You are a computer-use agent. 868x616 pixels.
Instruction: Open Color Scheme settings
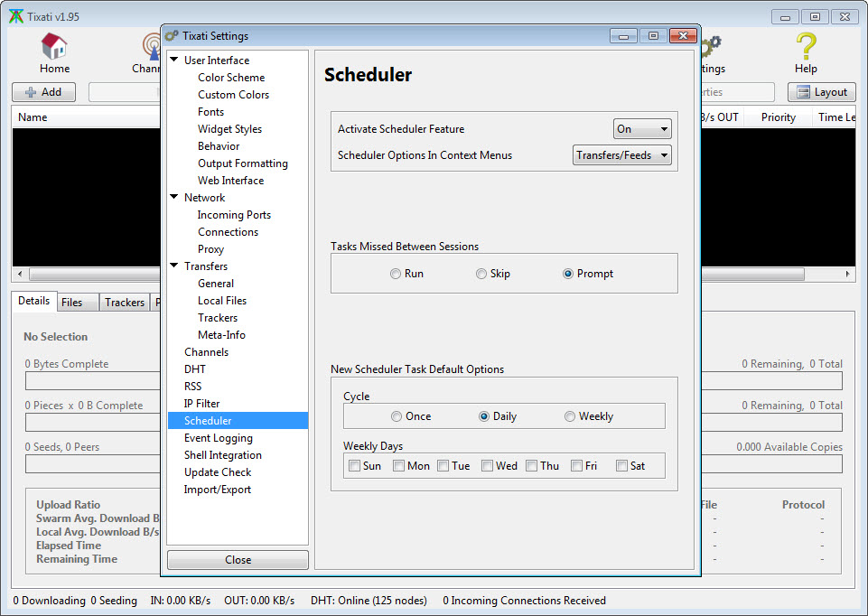pyautogui.click(x=231, y=78)
